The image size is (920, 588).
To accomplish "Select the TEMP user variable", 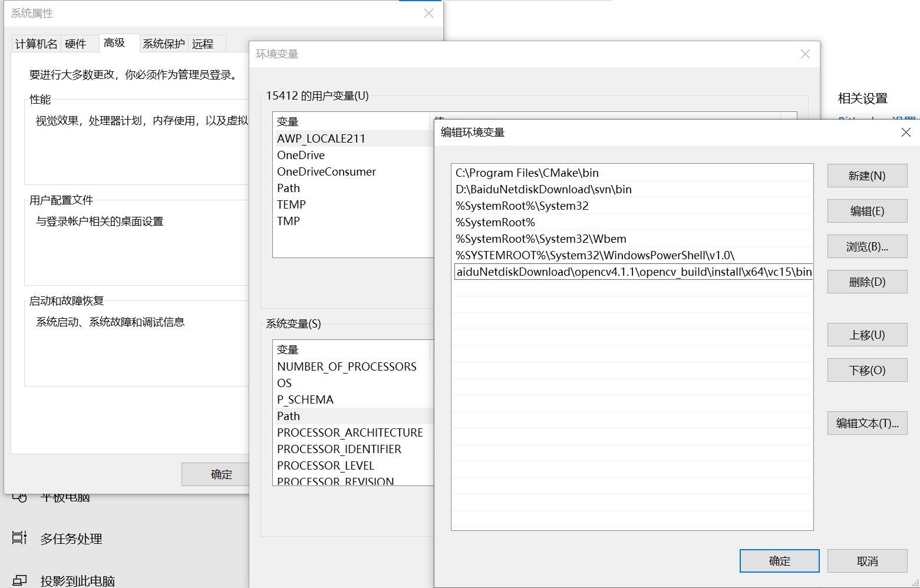I will click(291, 204).
